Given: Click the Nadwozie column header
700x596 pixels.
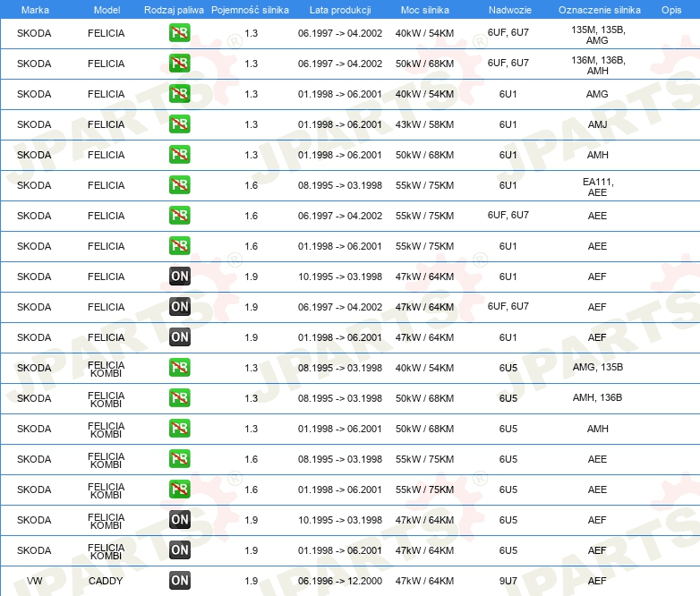Looking at the screenshot, I should pyautogui.click(x=510, y=10).
